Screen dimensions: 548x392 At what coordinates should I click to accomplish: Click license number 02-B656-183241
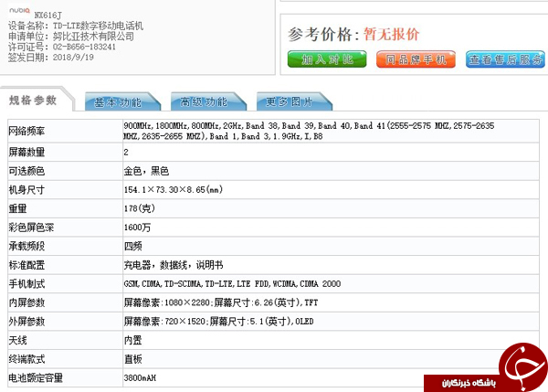point(84,47)
